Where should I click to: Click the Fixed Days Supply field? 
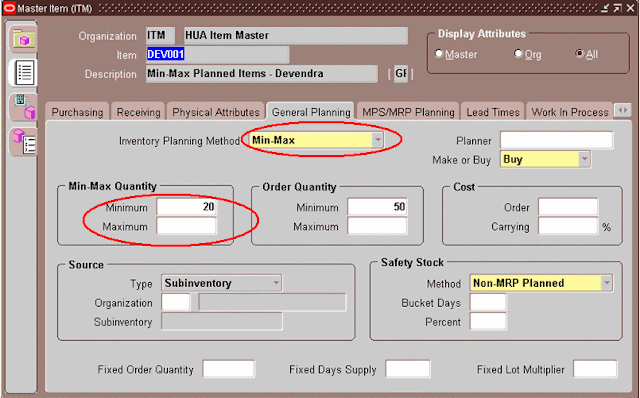(x=408, y=369)
